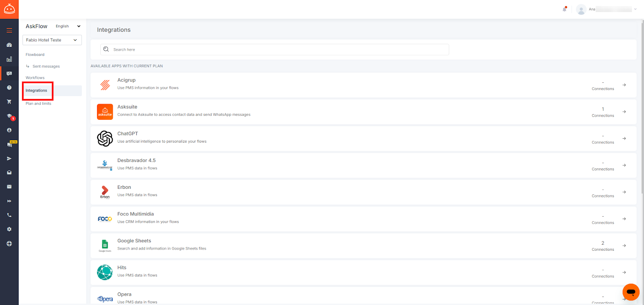644x305 pixels.
Task: Open the Opera integration title
Action: point(124,294)
